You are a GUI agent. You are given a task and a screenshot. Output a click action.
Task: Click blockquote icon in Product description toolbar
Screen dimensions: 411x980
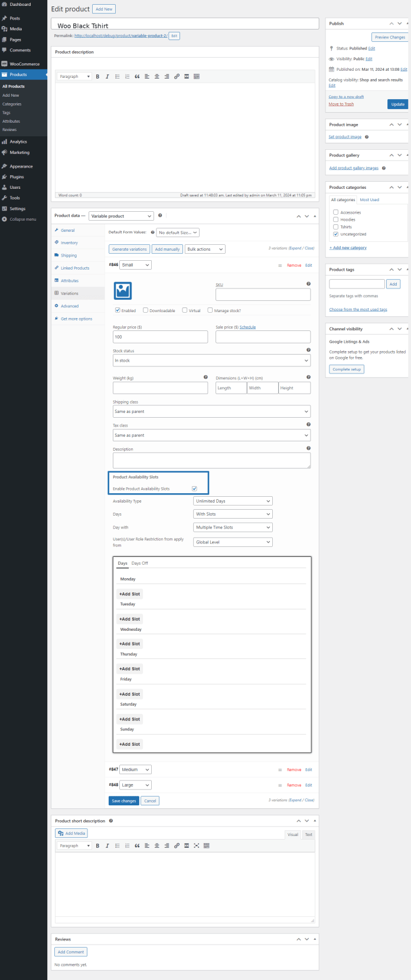tap(137, 77)
